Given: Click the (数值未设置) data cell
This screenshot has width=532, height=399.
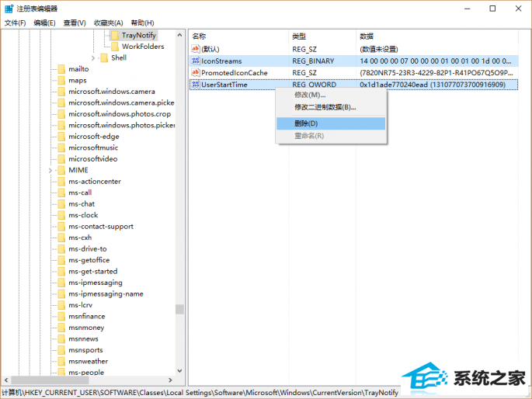Looking at the screenshot, I should click(x=379, y=49).
